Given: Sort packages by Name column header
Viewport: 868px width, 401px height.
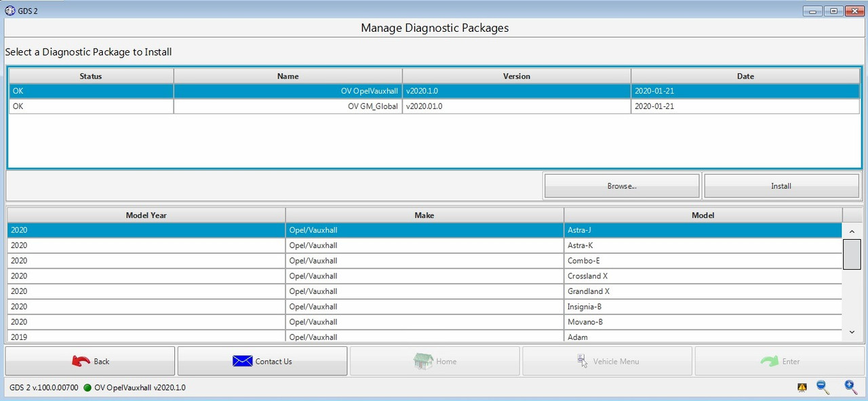Looking at the screenshot, I should (x=288, y=76).
